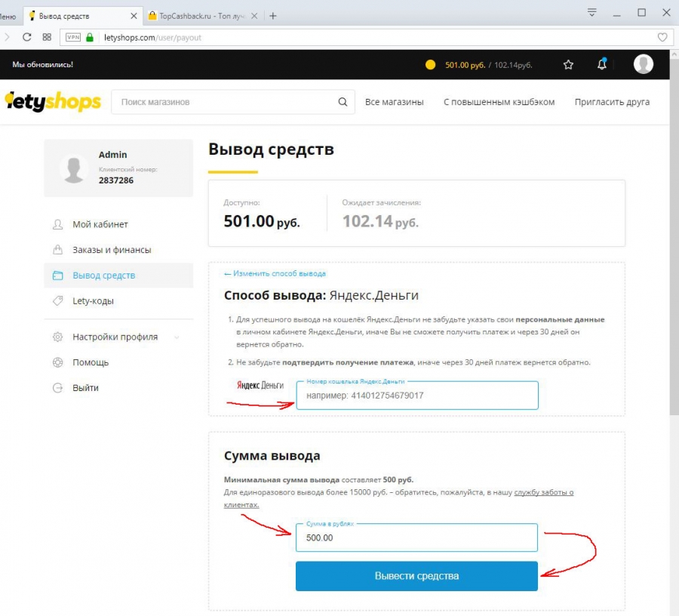Screen dimensions: 679x616
Task: Click the browser address bar URL
Action: point(153,38)
